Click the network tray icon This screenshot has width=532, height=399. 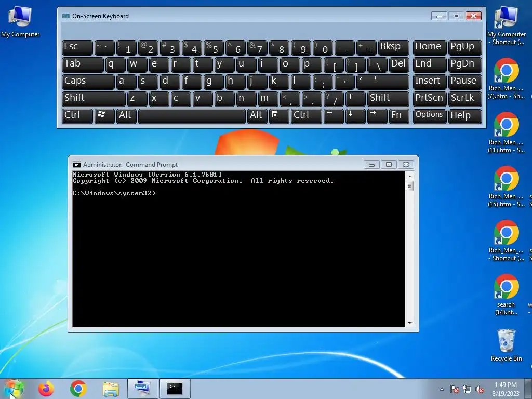[467, 389]
